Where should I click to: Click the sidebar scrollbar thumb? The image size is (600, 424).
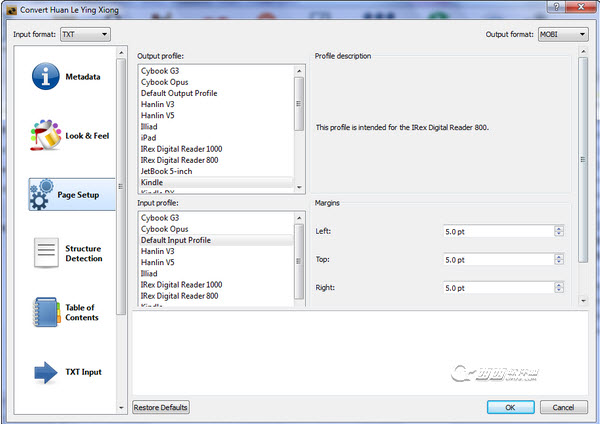121,186
